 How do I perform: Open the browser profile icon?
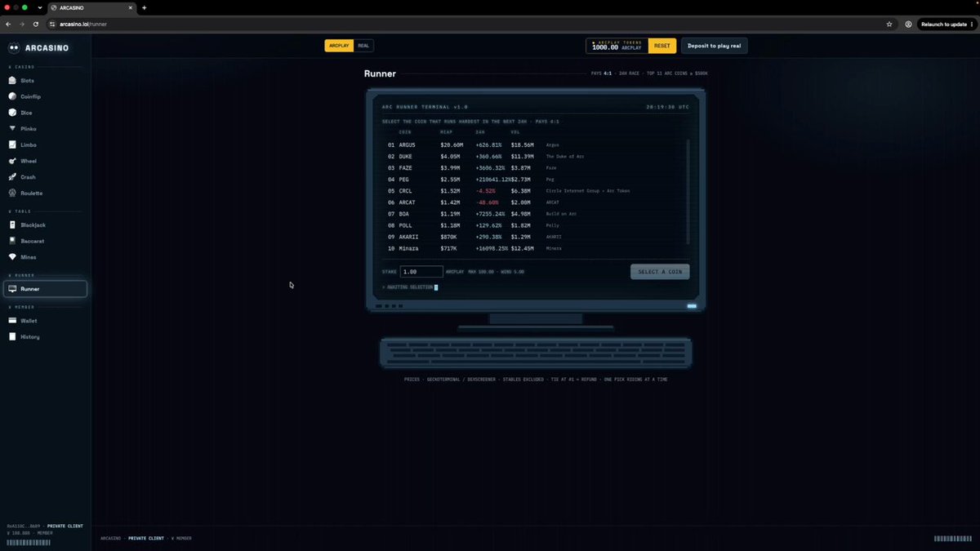908,24
